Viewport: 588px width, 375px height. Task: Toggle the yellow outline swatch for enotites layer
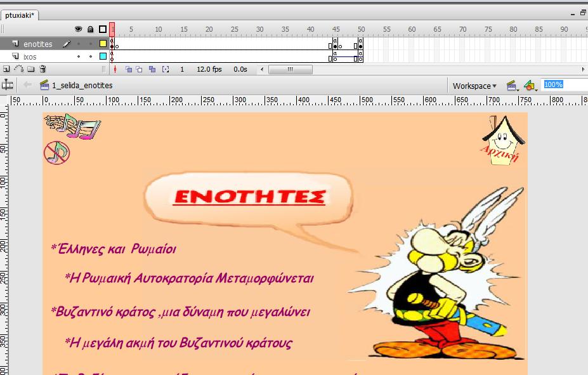point(103,44)
